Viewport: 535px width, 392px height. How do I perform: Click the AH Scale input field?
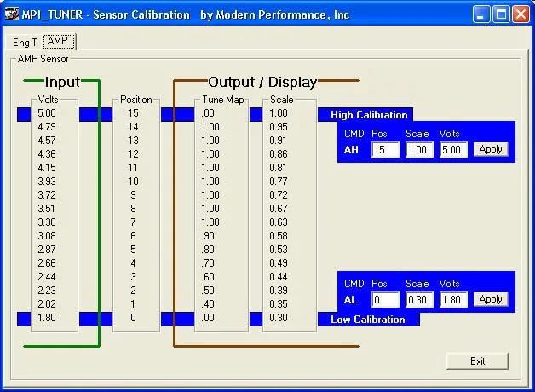(417, 150)
